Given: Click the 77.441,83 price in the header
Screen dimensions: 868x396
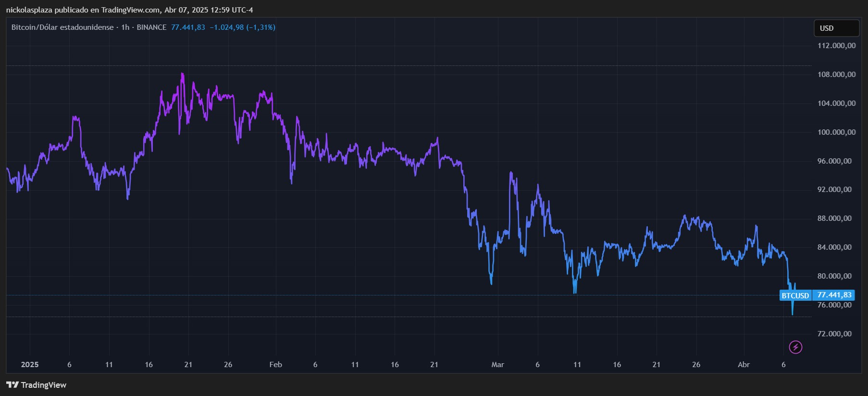Looking at the screenshot, I should click(188, 27).
